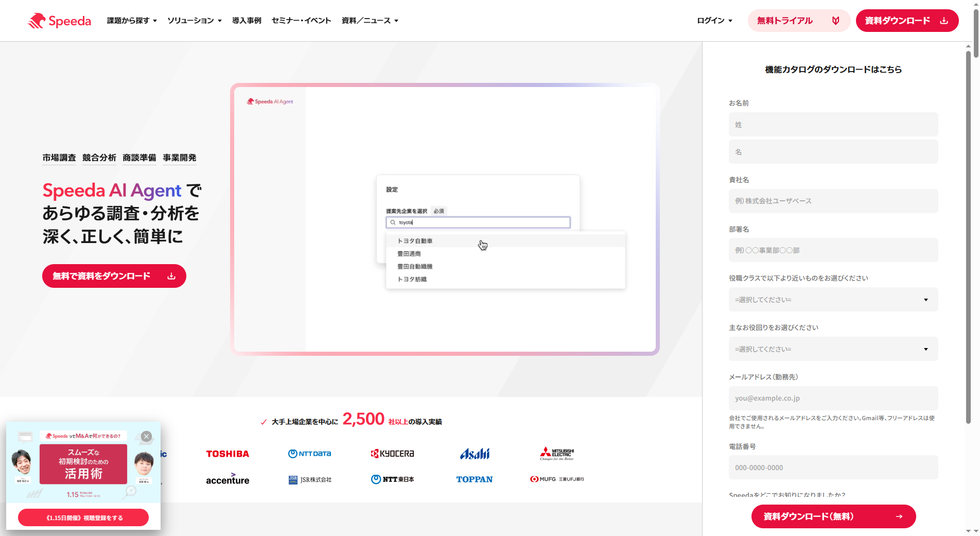980x536 pixels.
Task: Click 無料で資料をダウンロード hero button
Action: coord(114,276)
